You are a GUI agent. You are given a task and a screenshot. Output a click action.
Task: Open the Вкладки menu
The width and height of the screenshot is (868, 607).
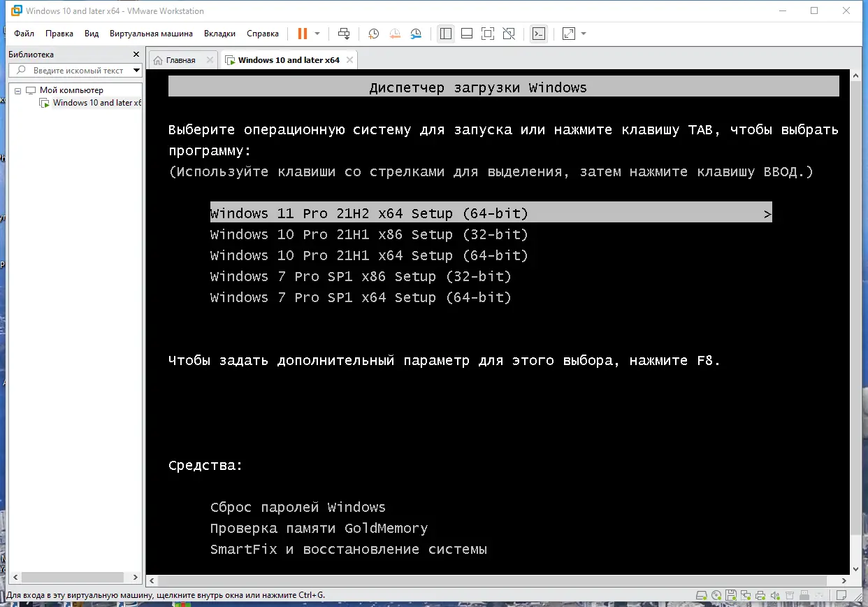tap(219, 34)
